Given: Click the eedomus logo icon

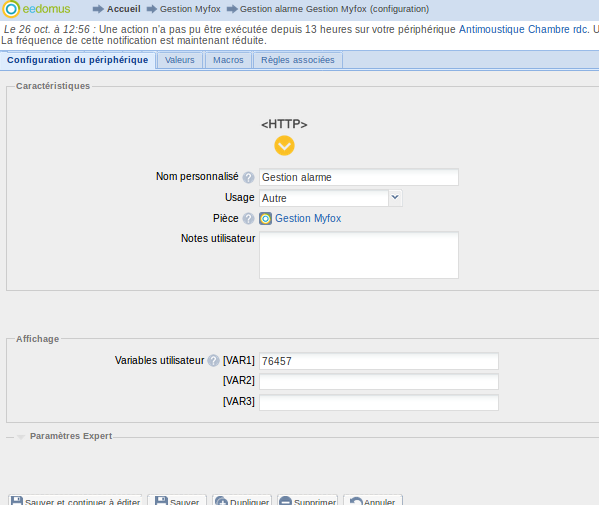Looking at the screenshot, I should click(x=11, y=9).
